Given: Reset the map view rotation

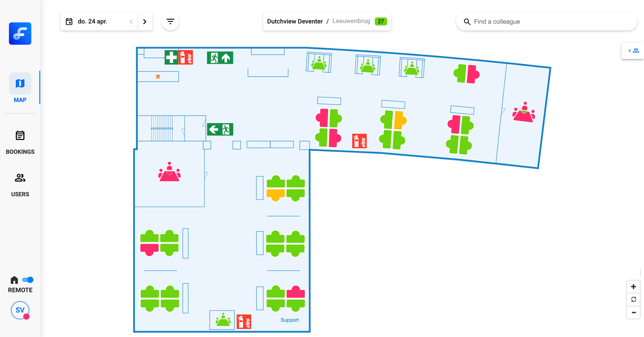Looking at the screenshot, I should [x=633, y=300].
